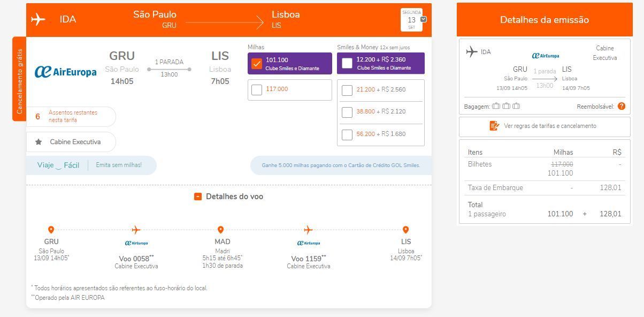Click the white airplane icon beside IDA in the orange header
644x317 pixels.
point(38,20)
